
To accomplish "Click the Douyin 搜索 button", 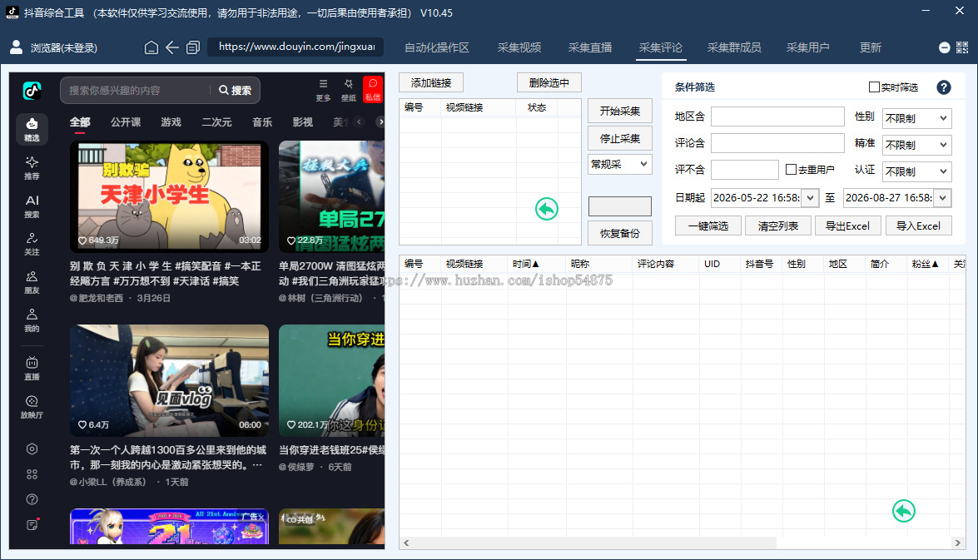I will 236,91.
